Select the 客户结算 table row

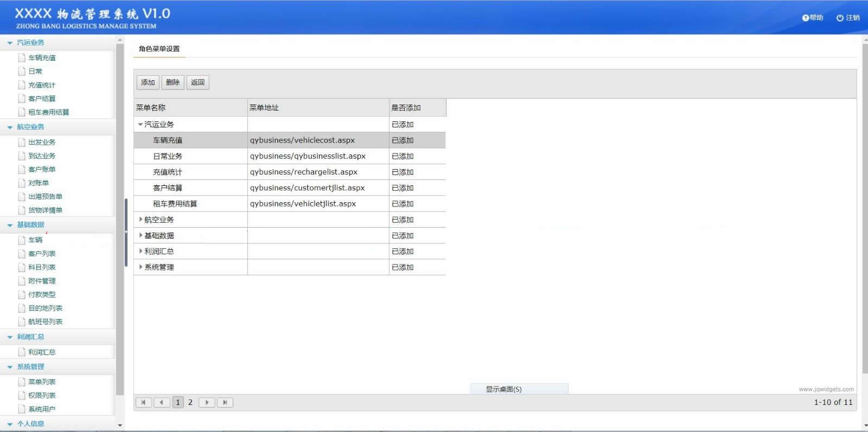290,188
